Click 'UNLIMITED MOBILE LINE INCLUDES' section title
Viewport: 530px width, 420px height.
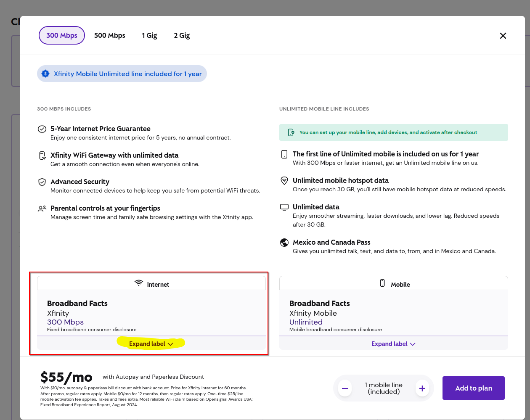click(x=324, y=109)
